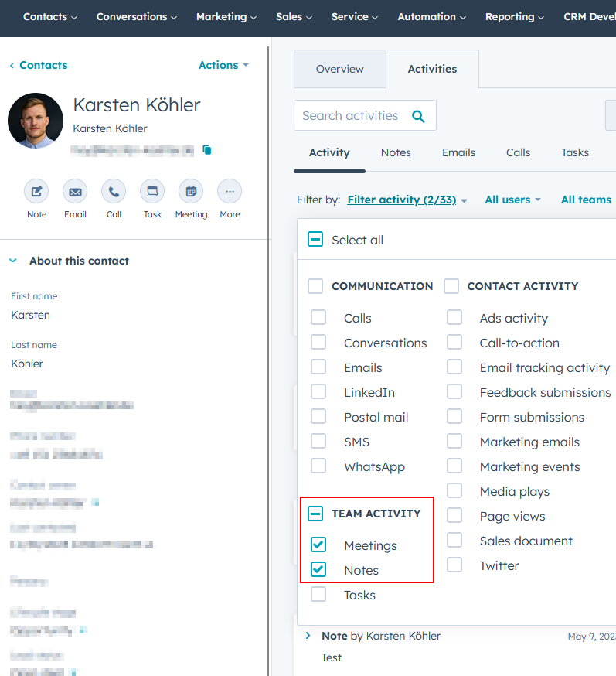Click the Email icon button

click(75, 191)
